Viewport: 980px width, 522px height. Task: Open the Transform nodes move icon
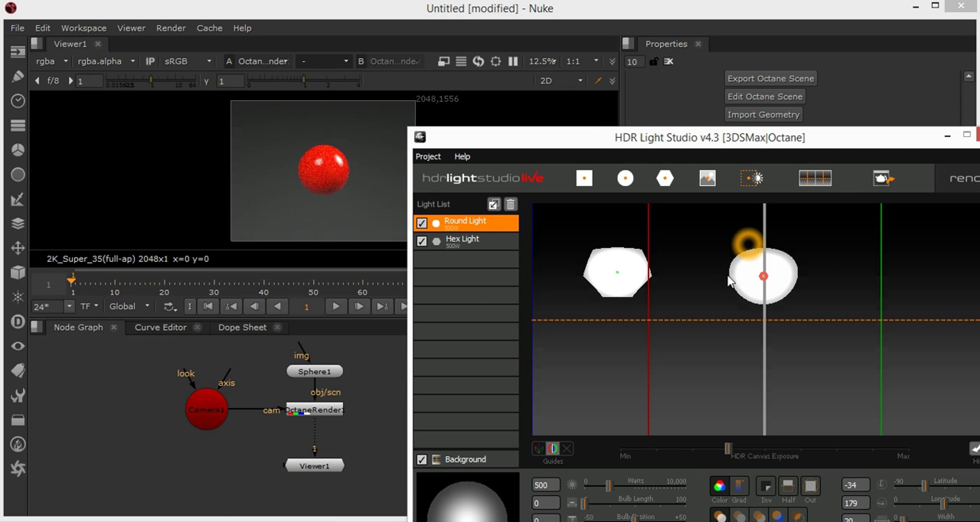tap(18, 248)
